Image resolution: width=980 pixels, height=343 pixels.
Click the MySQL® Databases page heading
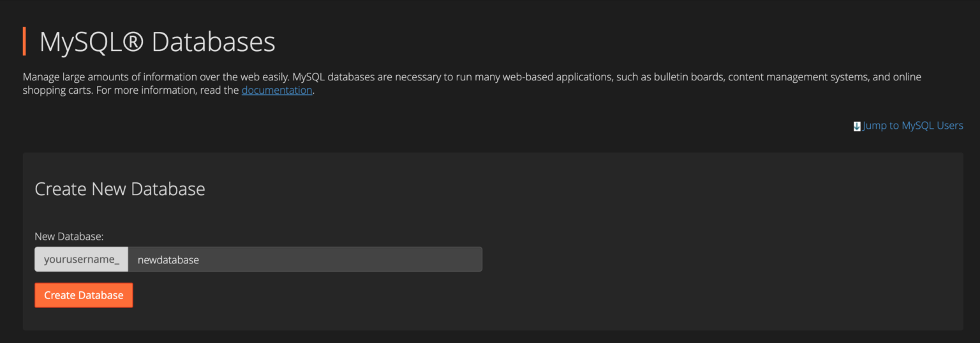(157, 42)
